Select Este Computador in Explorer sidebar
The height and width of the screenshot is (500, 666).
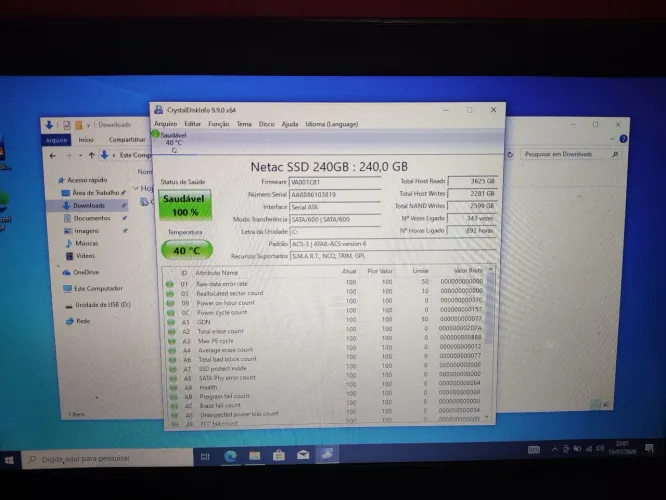98,288
